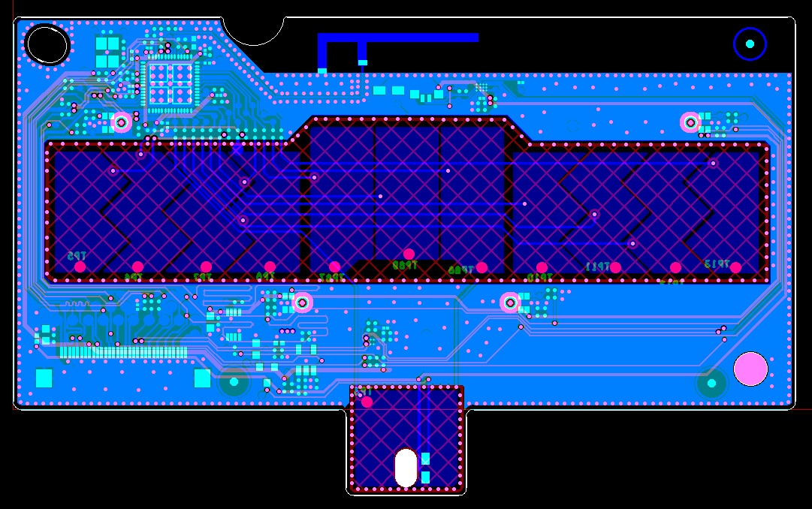Click the TP13 test point pad
The height and width of the screenshot is (509, 812).
[735, 267]
